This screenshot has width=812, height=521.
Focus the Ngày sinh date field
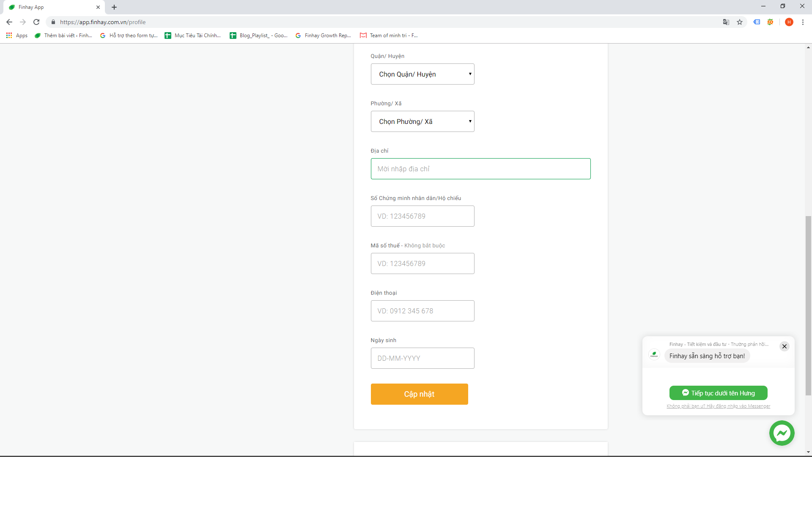(x=422, y=358)
